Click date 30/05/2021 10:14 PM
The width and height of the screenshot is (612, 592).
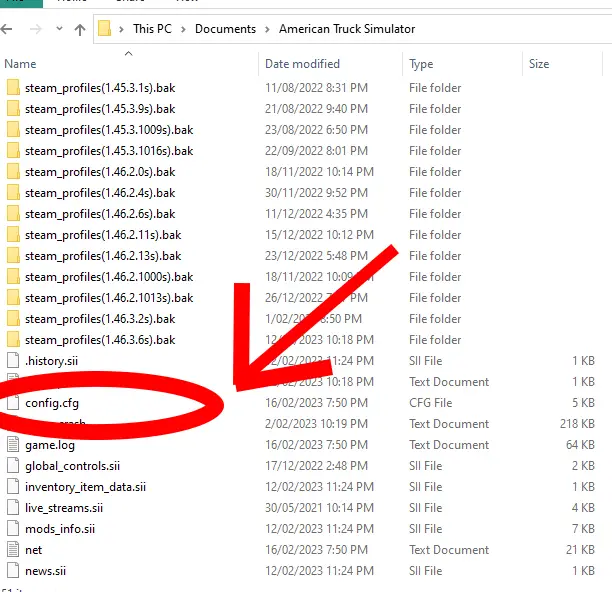coord(319,508)
